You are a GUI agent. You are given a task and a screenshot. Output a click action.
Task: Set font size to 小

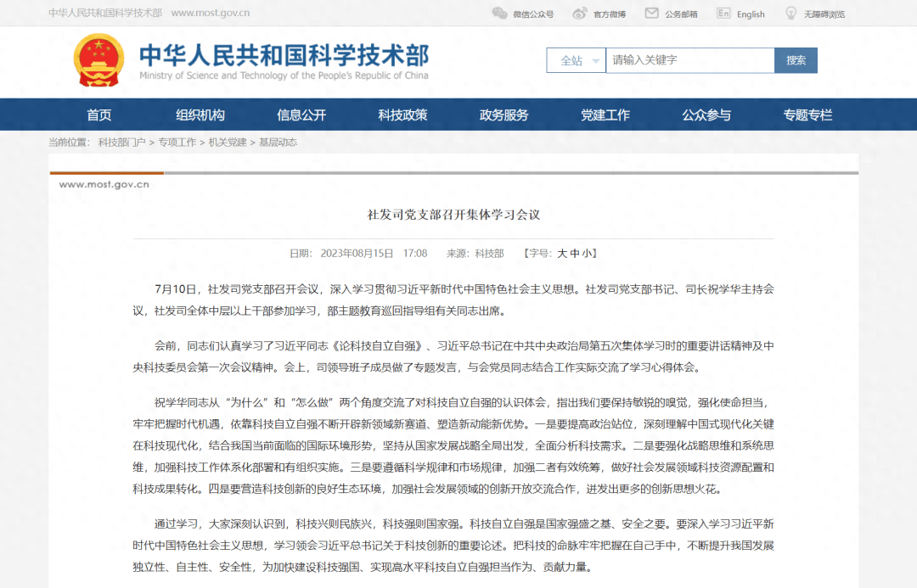pyautogui.click(x=587, y=254)
